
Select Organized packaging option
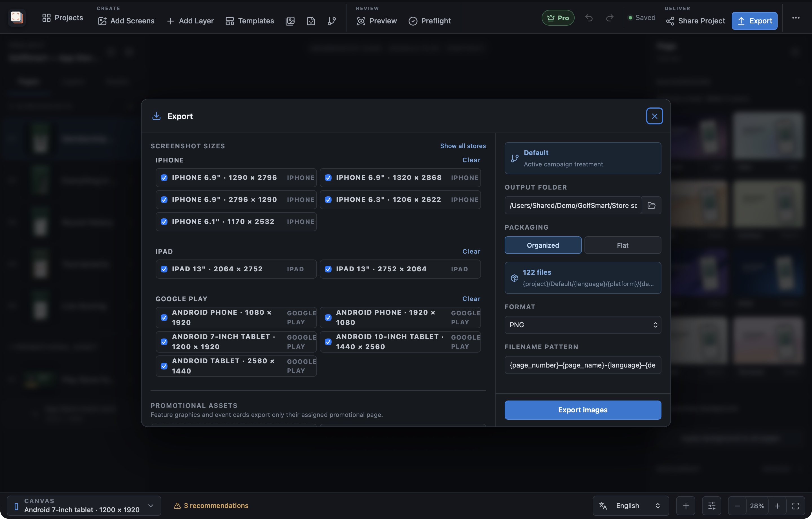(x=543, y=245)
